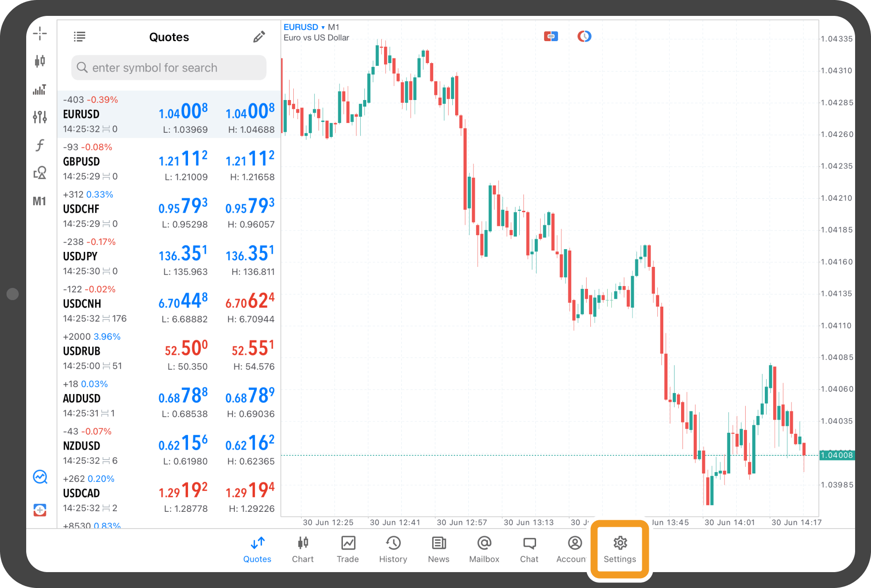Viewport: 871px width, 588px height.
Task: Open the indicators function icon
Action: tap(40, 145)
